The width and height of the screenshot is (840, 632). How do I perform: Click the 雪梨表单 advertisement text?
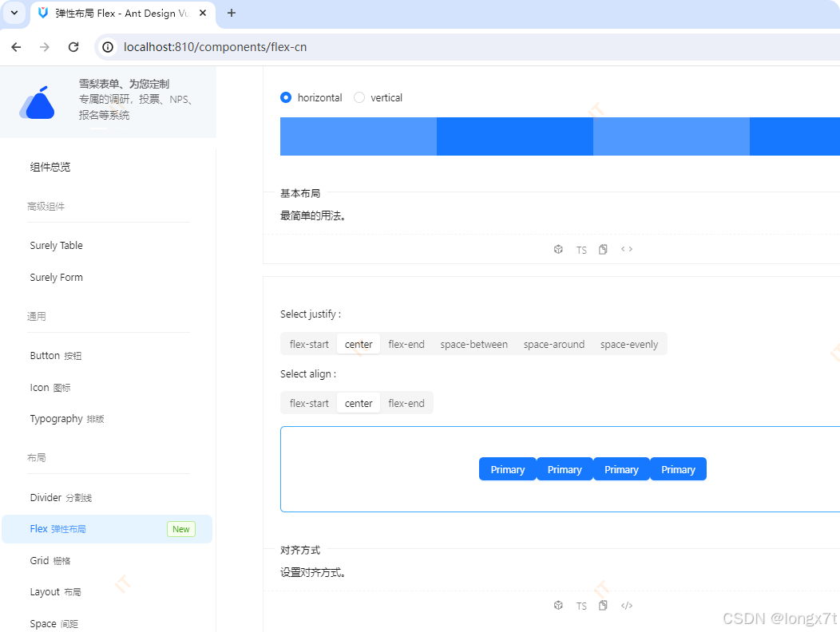pos(136,100)
